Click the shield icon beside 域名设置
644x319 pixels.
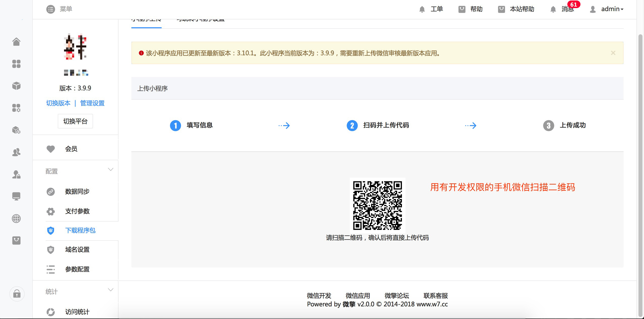point(51,250)
